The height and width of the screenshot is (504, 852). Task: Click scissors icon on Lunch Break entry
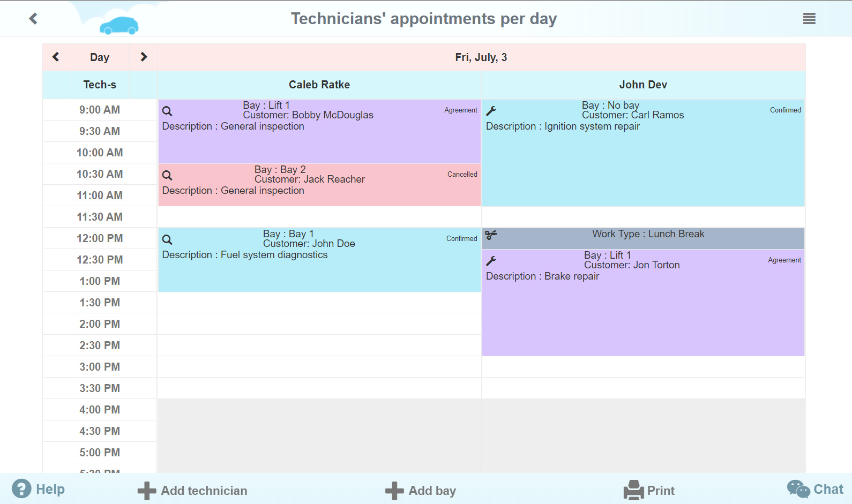[x=491, y=235]
